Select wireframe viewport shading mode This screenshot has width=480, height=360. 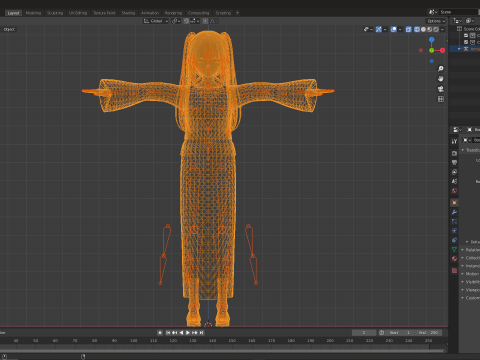[417, 29]
